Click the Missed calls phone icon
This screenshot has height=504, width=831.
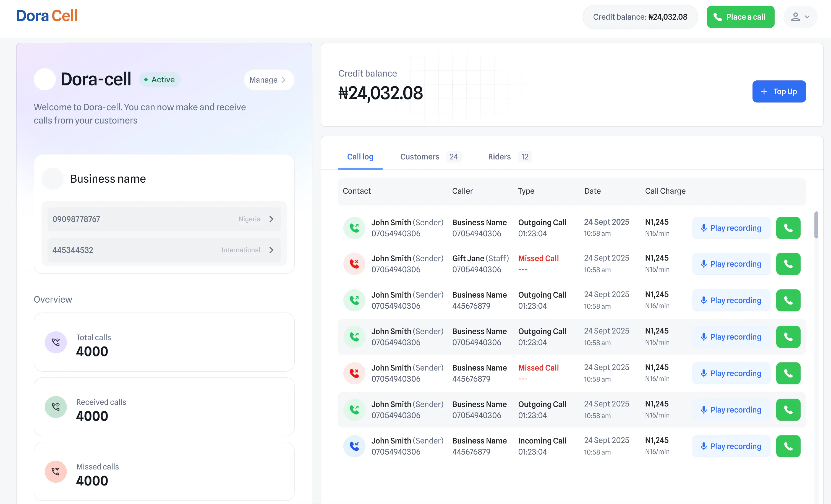(56, 472)
